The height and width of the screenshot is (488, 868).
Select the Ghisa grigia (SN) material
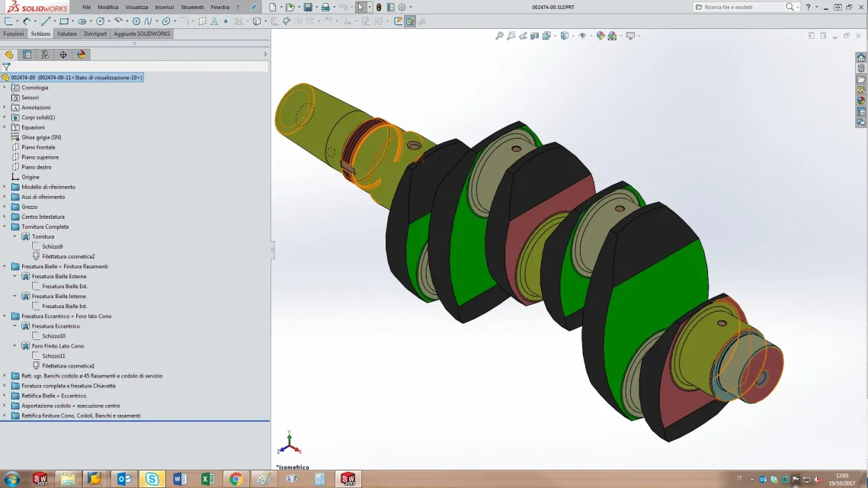pos(41,137)
